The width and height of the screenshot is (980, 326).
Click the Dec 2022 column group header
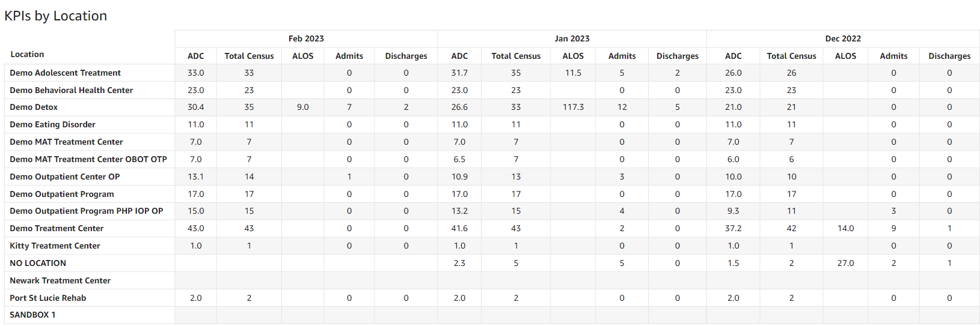point(843,38)
